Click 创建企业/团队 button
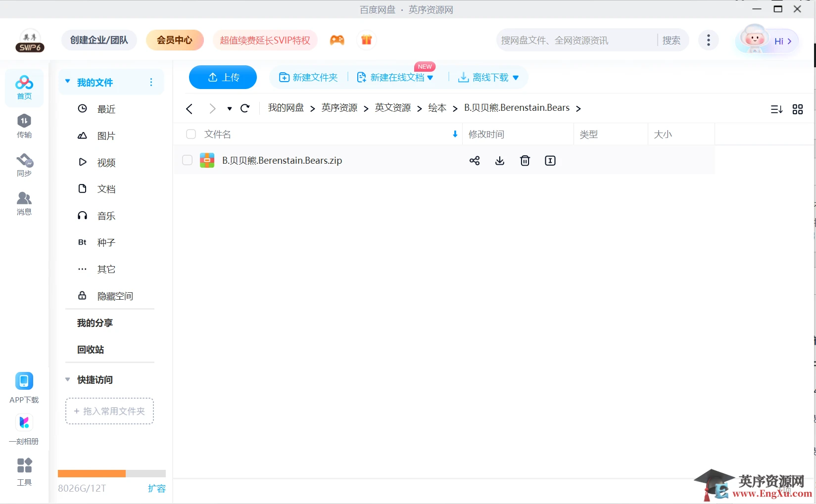 99,40
